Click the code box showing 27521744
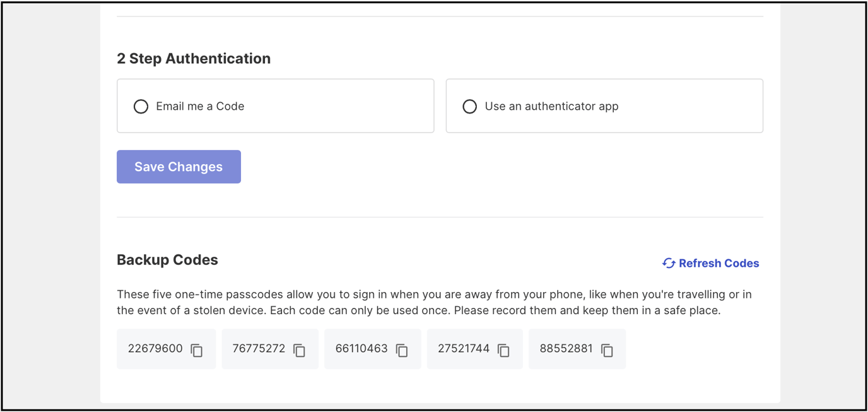 pos(474,349)
